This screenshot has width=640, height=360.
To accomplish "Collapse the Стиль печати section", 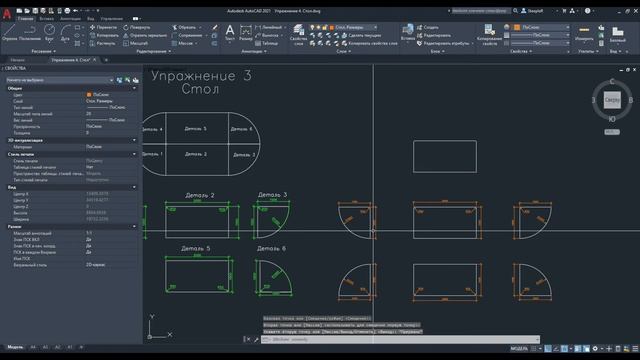I will click(134, 154).
